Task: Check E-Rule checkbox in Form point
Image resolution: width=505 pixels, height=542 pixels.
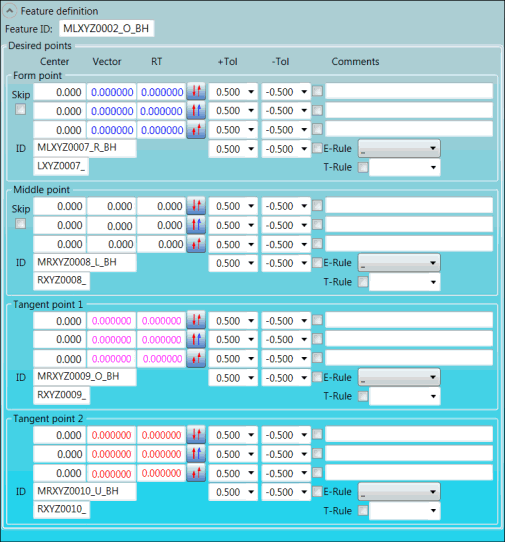Action: pyautogui.click(x=318, y=148)
